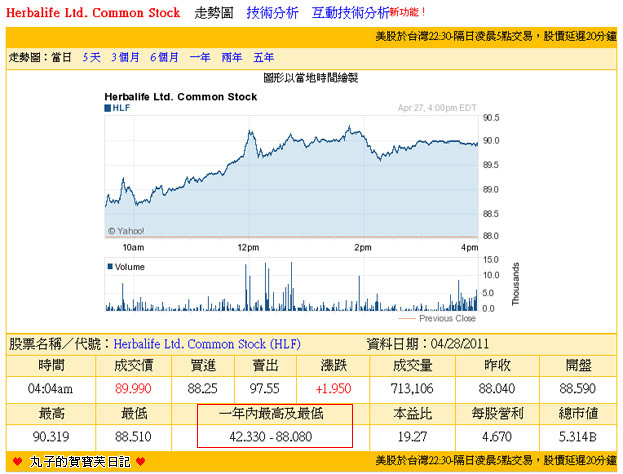The height and width of the screenshot is (474, 623).
Task: Select the 最低 value 88.510
Action: [x=133, y=437]
